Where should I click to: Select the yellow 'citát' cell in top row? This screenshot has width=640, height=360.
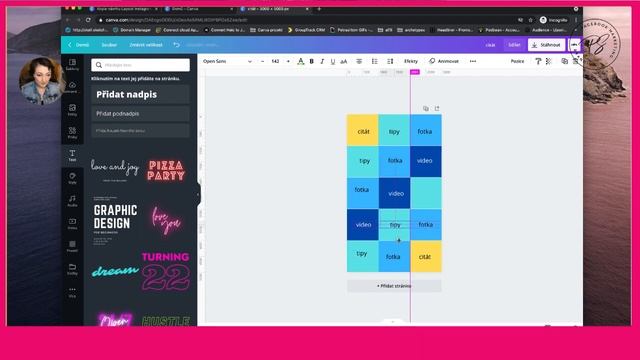click(x=362, y=130)
